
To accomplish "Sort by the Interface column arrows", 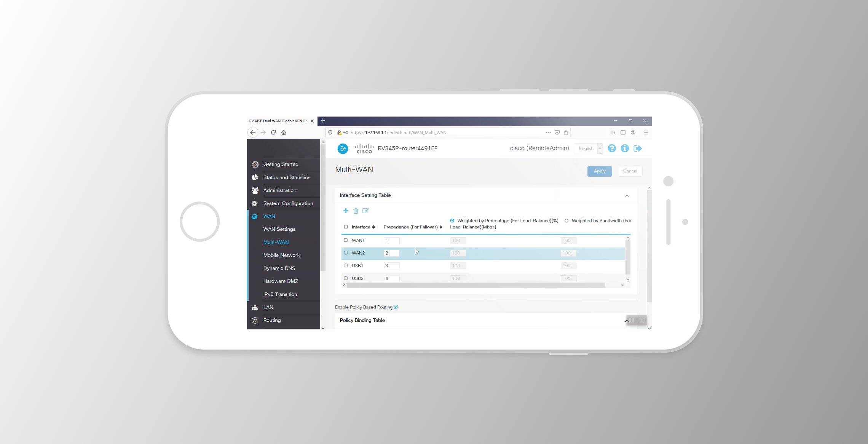I will pos(373,227).
